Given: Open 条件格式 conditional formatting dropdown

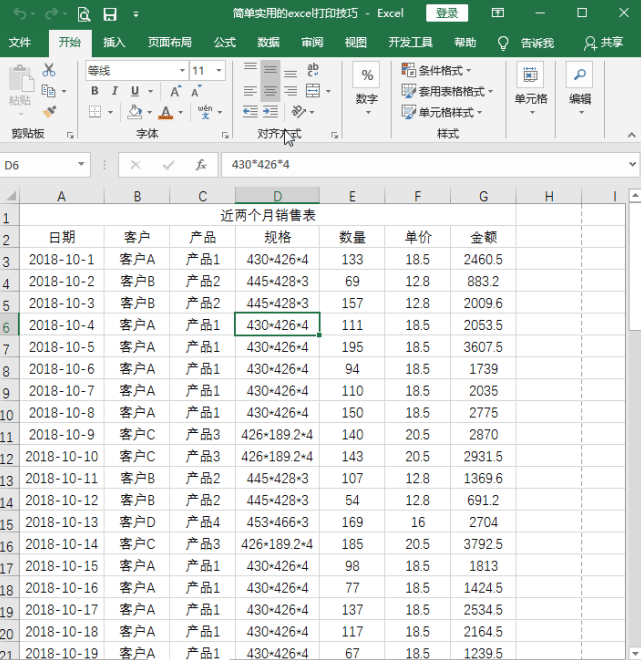Looking at the screenshot, I should (x=436, y=70).
